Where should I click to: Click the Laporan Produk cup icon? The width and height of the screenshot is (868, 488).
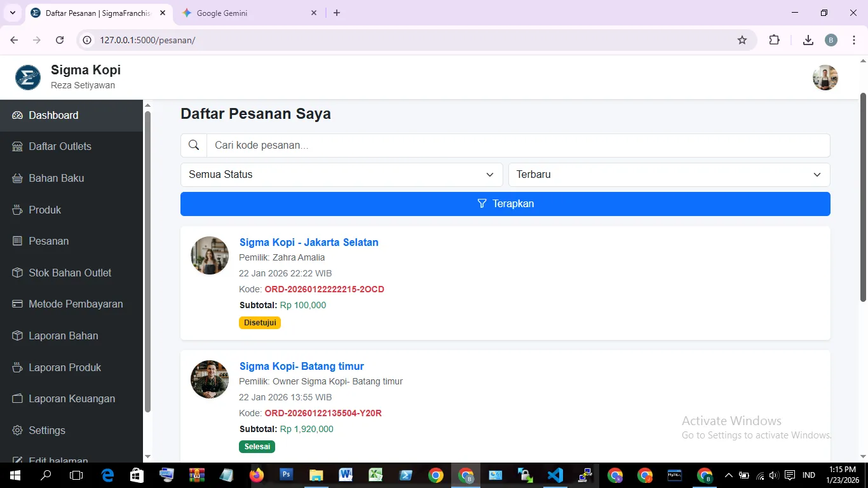[17, 367]
